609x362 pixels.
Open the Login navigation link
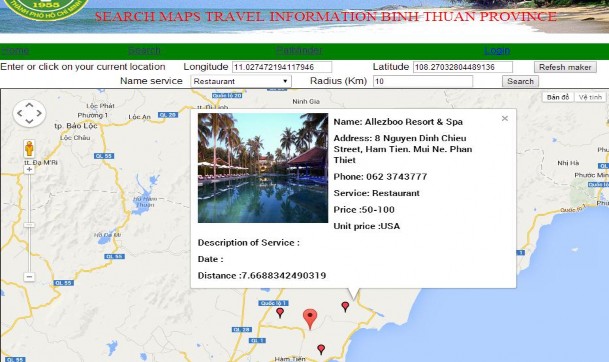(497, 50)
